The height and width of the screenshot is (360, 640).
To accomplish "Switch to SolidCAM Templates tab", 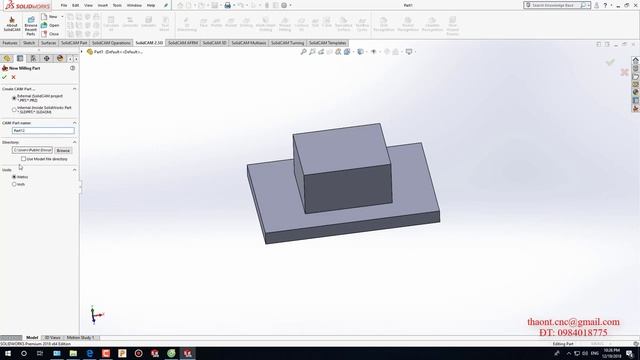I will coord(327,43).
